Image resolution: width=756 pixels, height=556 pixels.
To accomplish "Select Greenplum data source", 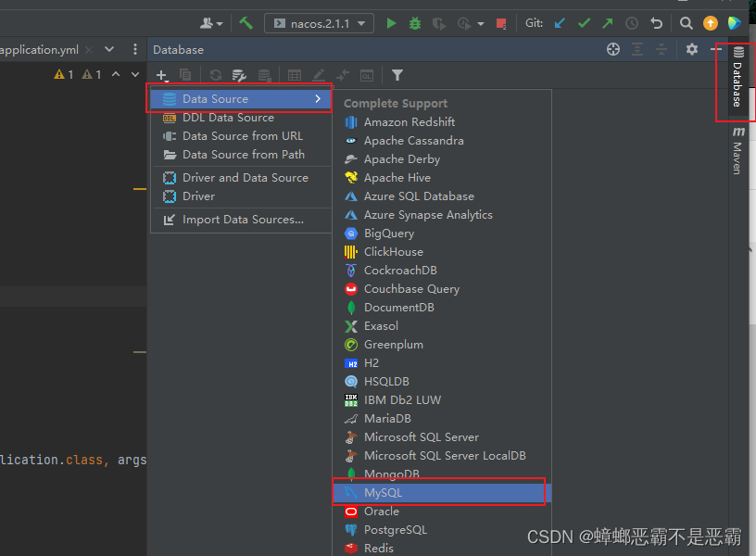I will pos(442,345).
